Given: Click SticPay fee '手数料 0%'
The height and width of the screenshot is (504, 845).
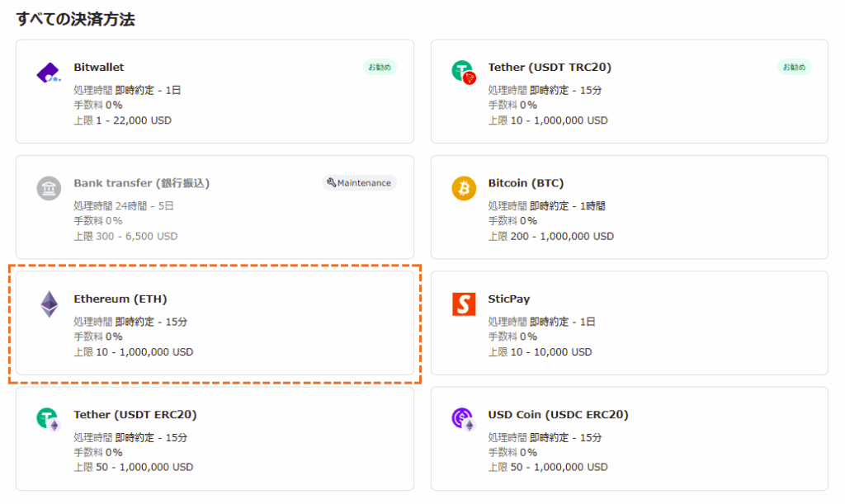Looking at the screenshot, I should coord(512,337).
